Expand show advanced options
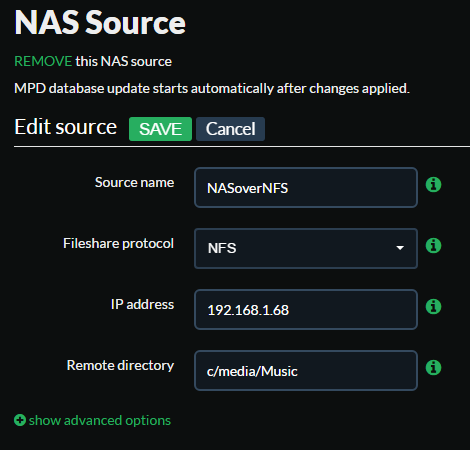The width and height of the screenshot is (470, 450). point(100,420)
